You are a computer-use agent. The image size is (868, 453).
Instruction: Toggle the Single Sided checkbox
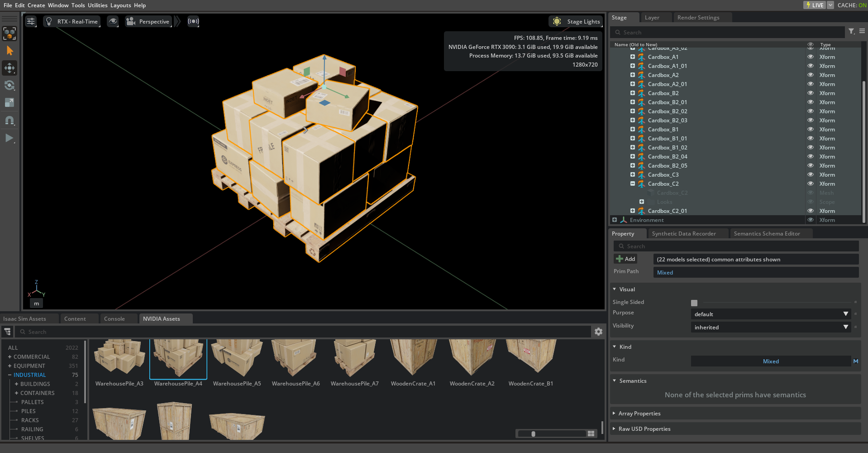click(694, 303)
